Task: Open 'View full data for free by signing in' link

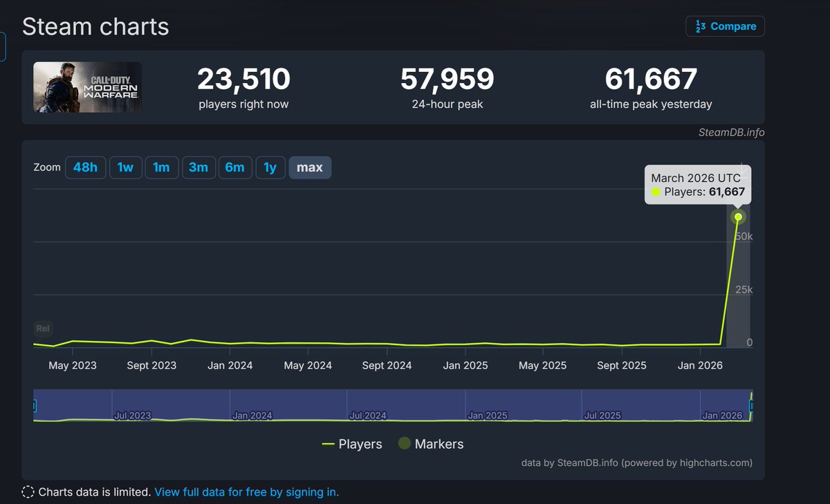Action: coord(247,492)
